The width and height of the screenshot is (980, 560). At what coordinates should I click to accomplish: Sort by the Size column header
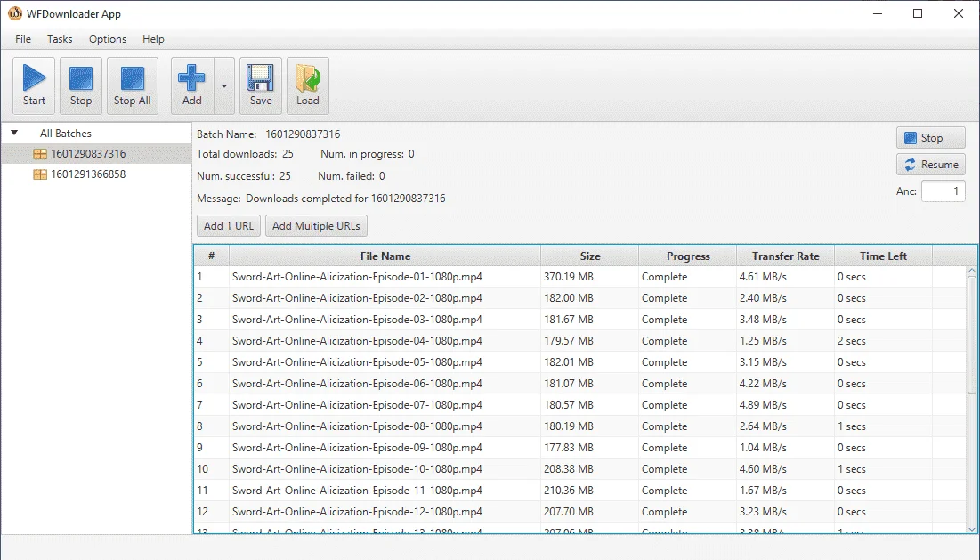coord(589,256)
